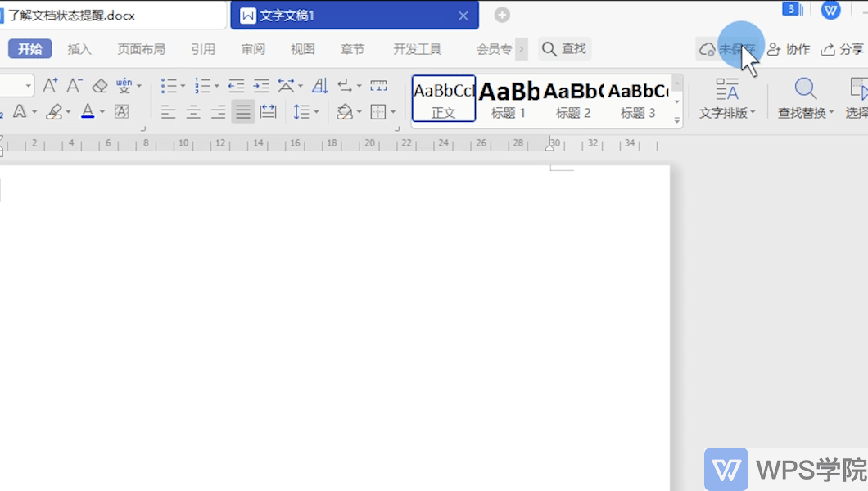This screenshot has height=491, width=868.
Task: Expand styles gallery more arrow
Action: pos(677,120)
